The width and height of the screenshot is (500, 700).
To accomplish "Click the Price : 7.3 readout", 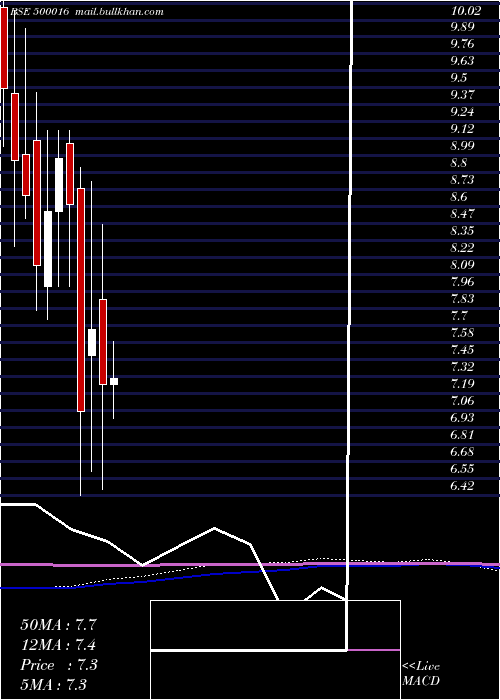I will 58,665.
